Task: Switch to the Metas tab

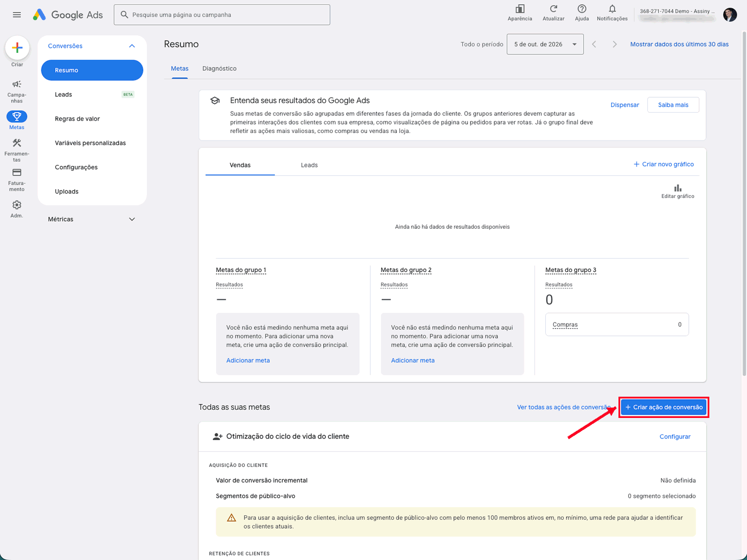Action: tap(180, 69)
